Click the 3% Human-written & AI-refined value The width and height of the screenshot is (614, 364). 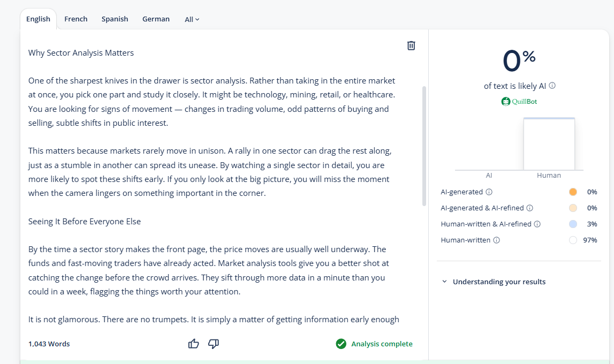point(592,224)
